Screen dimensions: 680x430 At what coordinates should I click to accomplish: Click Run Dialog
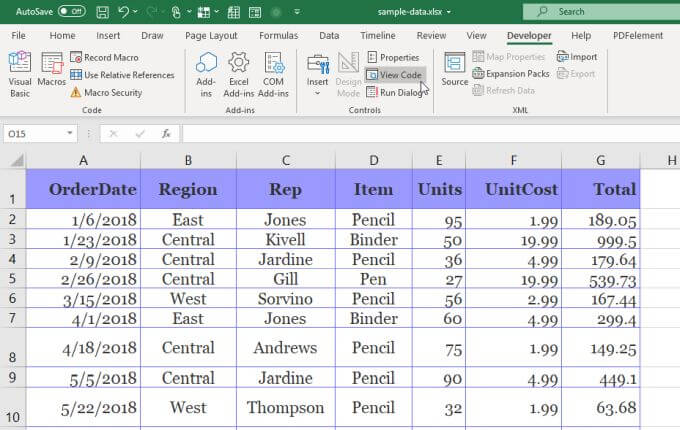pos(396,92)
